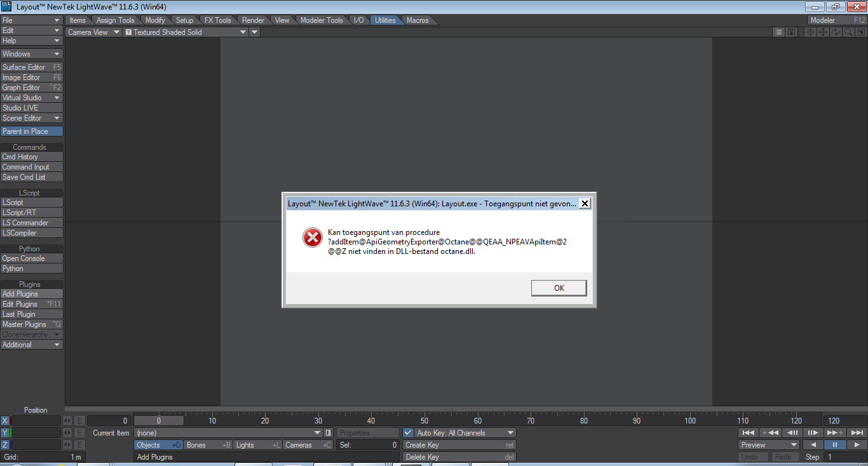Click the viewport move (pan) icon

[823, 32]
